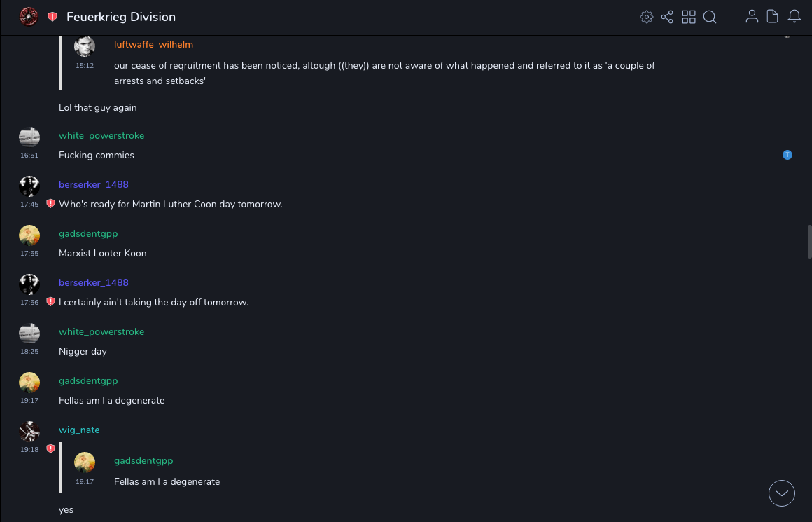Jump to latest with the down-chevron button

(x=782, y=493)
